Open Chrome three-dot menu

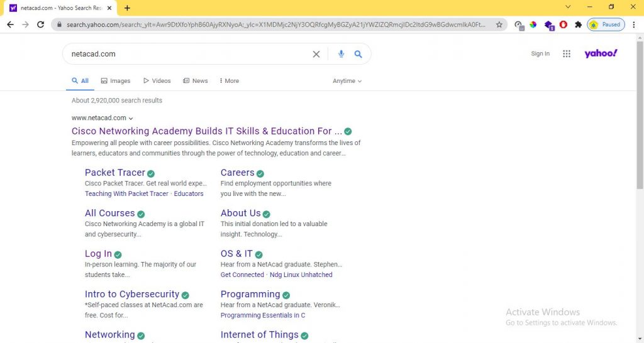[634, 24]
